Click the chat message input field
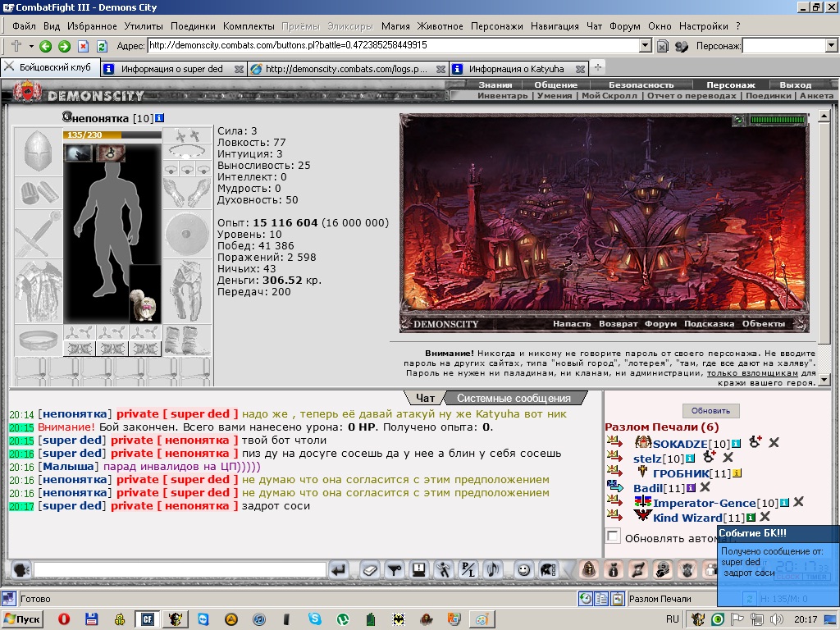 [x=180, y=569]
